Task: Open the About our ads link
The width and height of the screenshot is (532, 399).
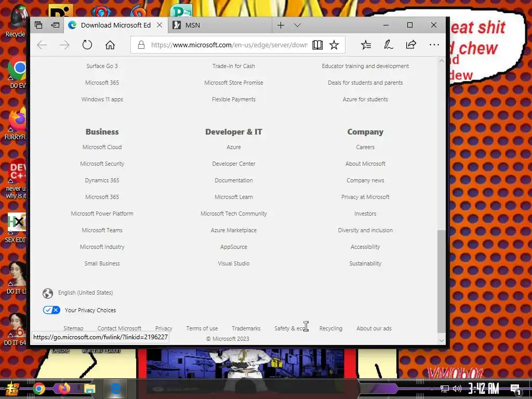Action: coord(374,328)
